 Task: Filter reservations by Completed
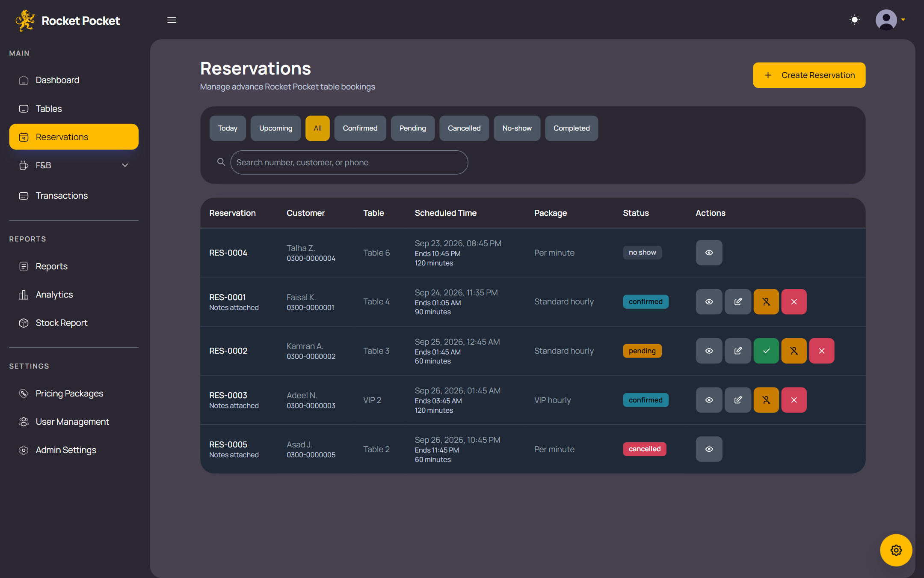(572, 128)
